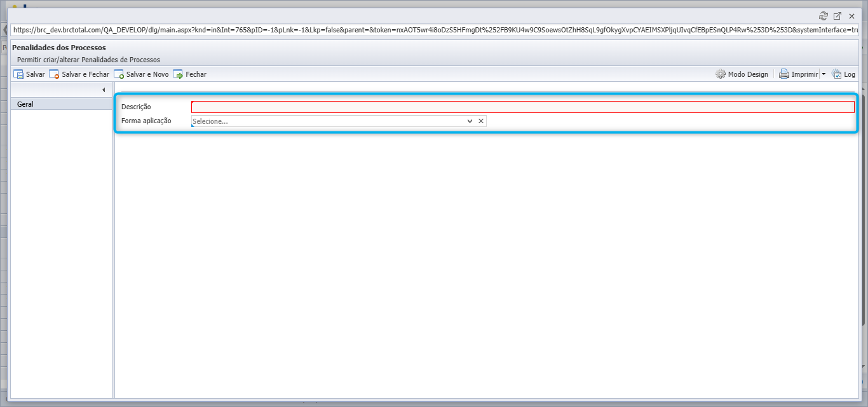Click the refresh icon in the dialog header
The height and width of the screenshot is (407, 868).
pyautogui.click(x=824, y=17)
